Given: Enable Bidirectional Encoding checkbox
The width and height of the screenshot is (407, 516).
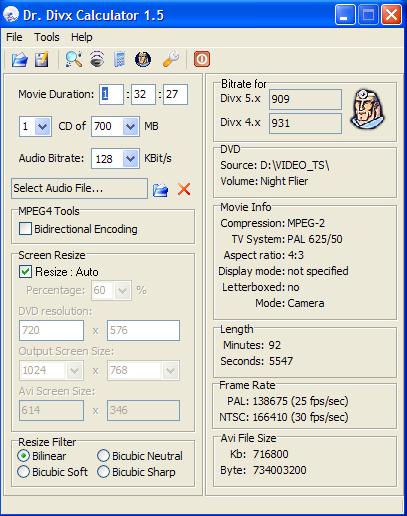Looking at the screenshot, I should click(25, 229).
